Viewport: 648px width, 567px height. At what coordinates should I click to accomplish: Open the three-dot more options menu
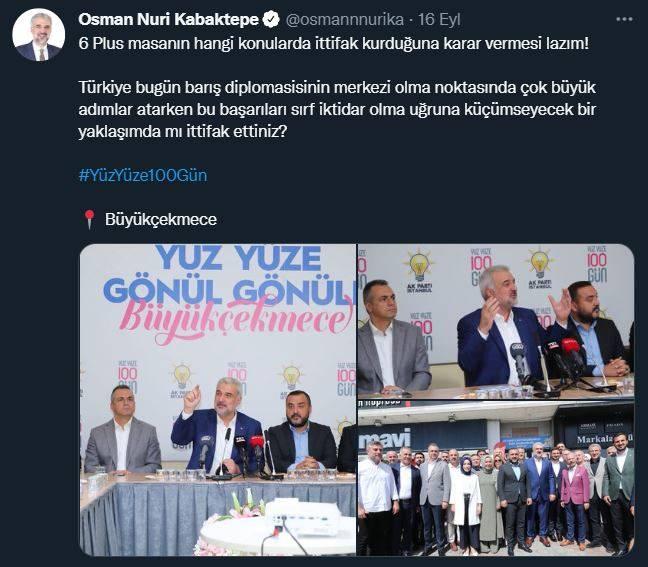tap(624, 19)
